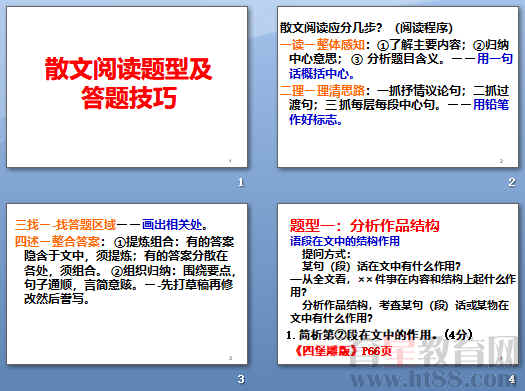Click blue text 画出相关处
Image resolution: width=525 pixels, height=391 pixels.
point(174,225)
